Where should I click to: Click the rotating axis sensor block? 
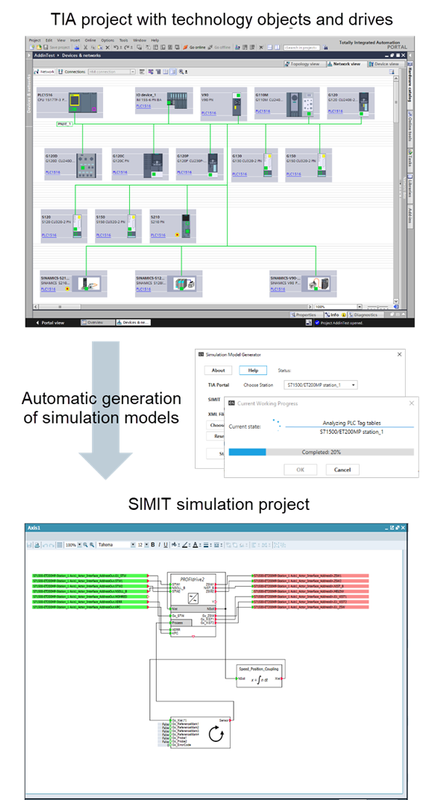coord(200,732)
